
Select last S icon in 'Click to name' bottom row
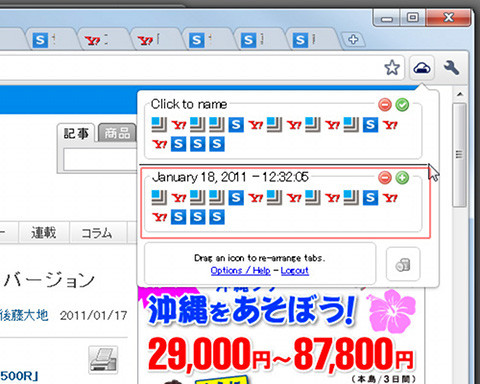(217, 144)
